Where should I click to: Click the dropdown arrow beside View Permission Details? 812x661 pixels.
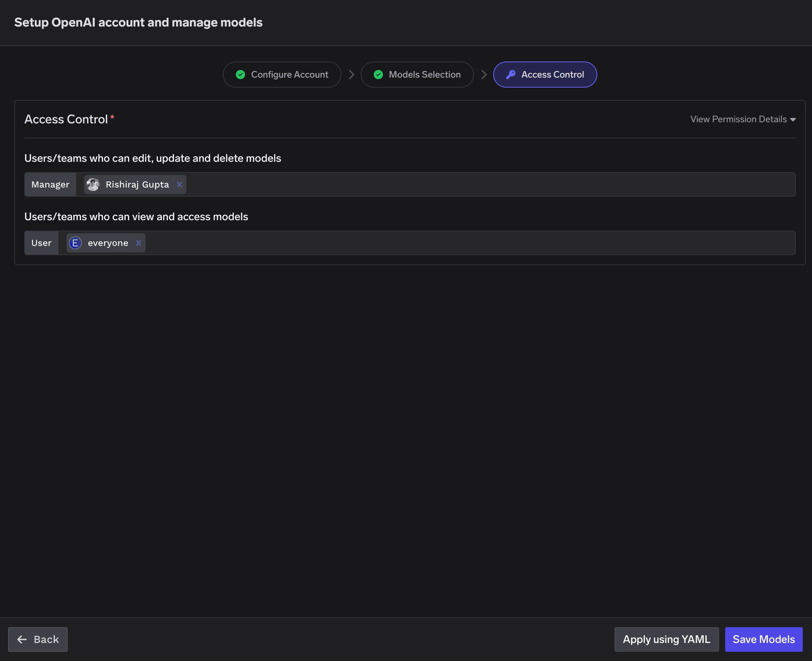click(x=793, y=120)
